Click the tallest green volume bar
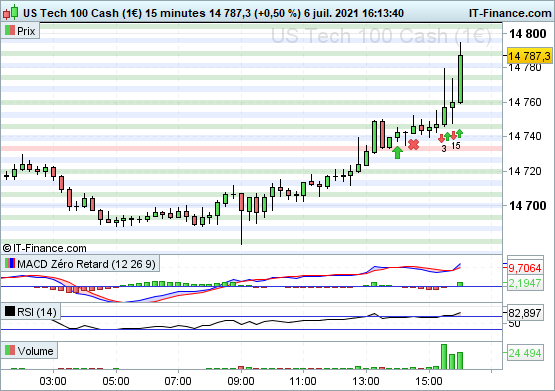Image resolution: width=555 pixels, height=391 pixels. tap(444, 357)
